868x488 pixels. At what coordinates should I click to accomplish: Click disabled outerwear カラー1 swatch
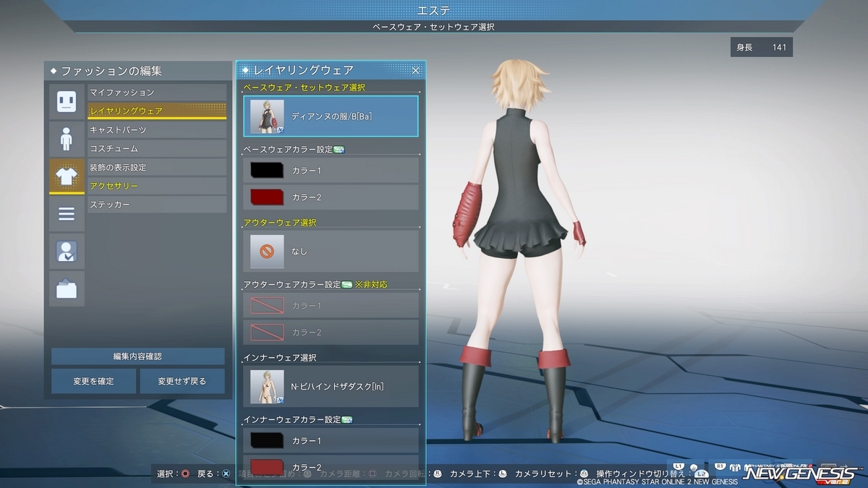coord(267,306)
